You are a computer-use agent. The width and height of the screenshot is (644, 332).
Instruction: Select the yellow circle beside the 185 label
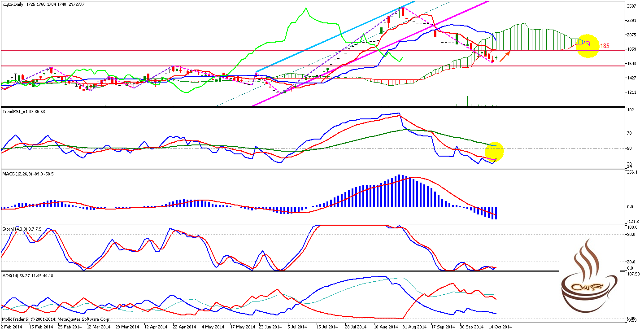point(587,46)
